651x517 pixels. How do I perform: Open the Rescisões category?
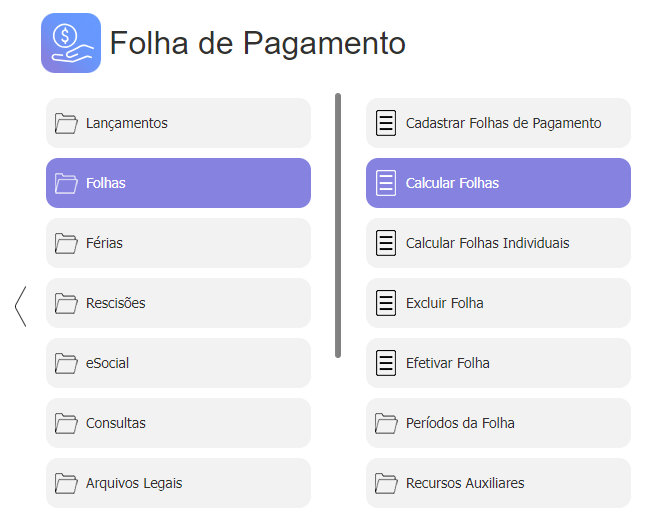tap(115, 303)
